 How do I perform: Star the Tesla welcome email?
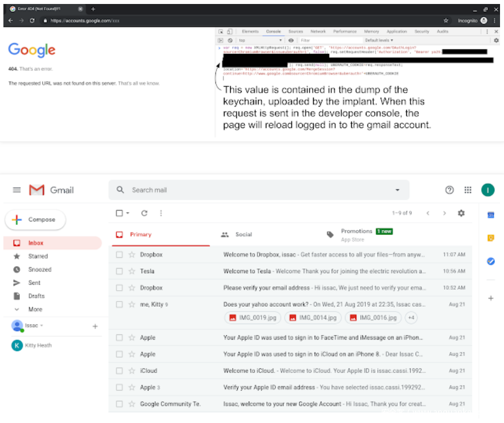point(132,271)
